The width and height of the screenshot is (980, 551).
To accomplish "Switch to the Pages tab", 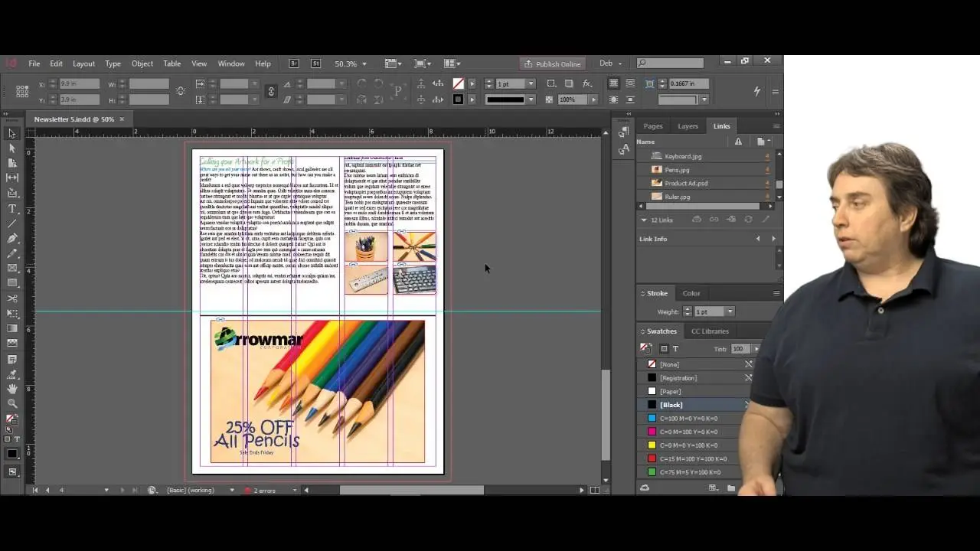I will coord(653,126).
